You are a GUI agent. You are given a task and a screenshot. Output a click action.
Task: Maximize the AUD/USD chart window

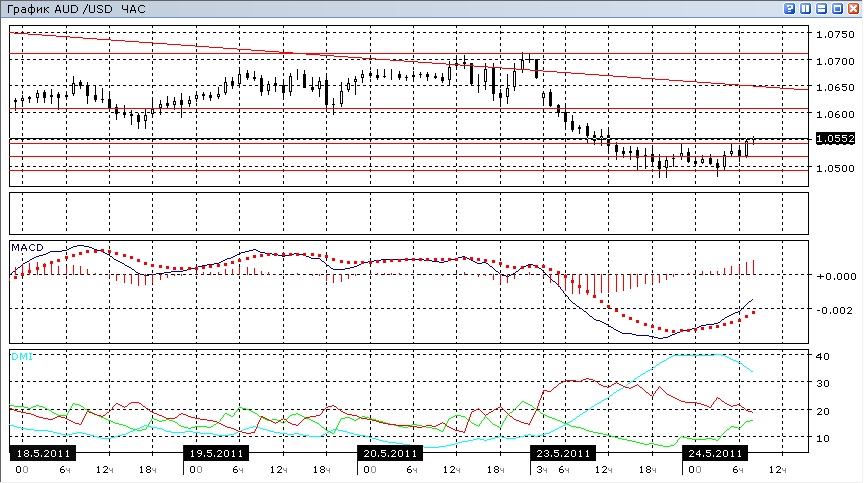tap(838, 8)
